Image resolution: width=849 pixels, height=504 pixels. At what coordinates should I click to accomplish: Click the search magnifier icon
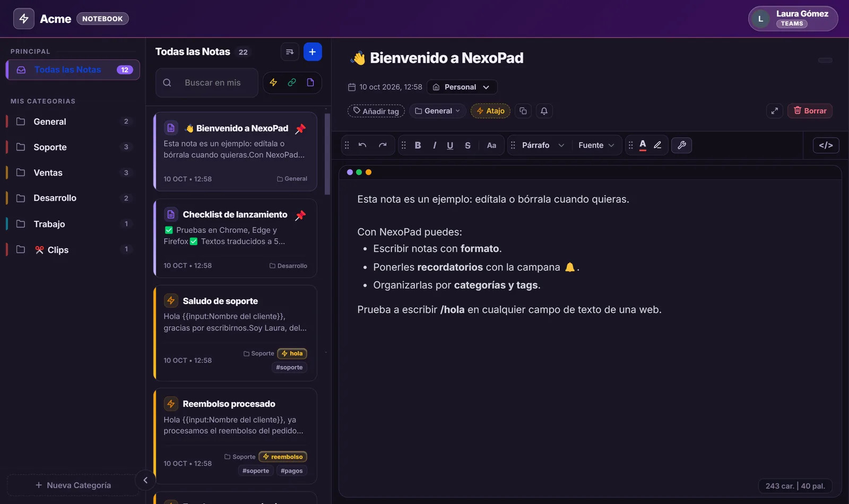167,83
